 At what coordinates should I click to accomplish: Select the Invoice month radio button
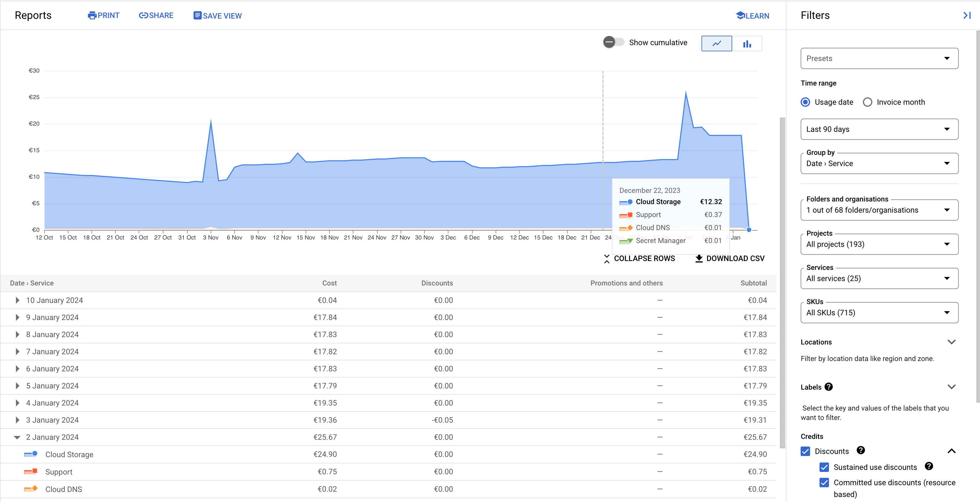[x=867, y=102]
